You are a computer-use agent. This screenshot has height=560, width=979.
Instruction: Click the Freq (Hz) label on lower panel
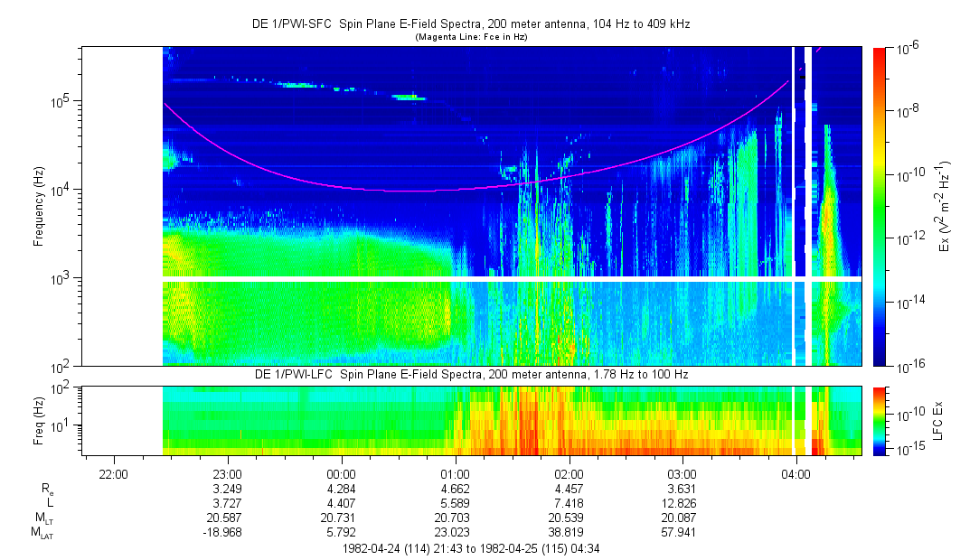[x=39, y=420]
